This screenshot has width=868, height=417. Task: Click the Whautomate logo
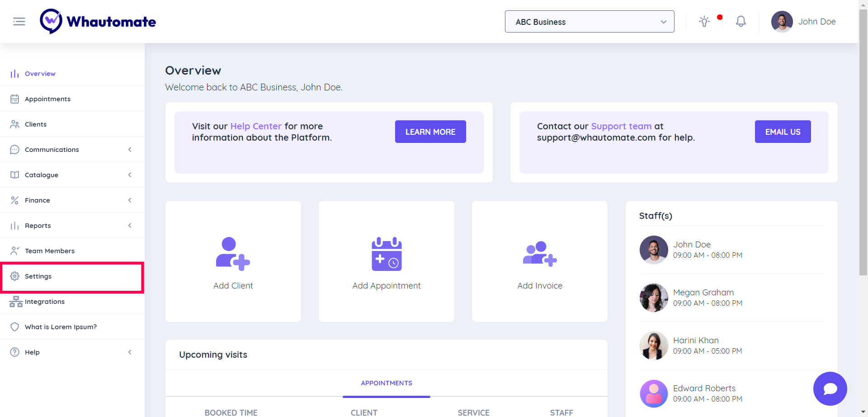pos(98,21)
